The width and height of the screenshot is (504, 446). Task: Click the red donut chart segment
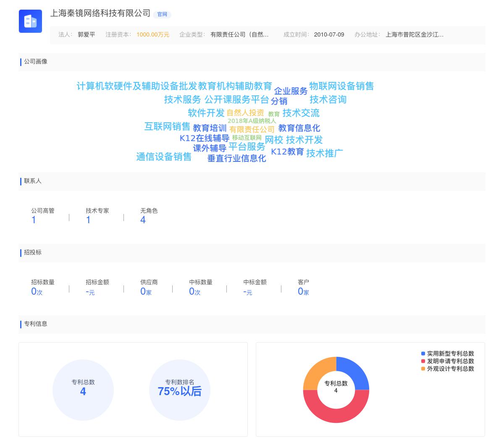tap(336, 415)
